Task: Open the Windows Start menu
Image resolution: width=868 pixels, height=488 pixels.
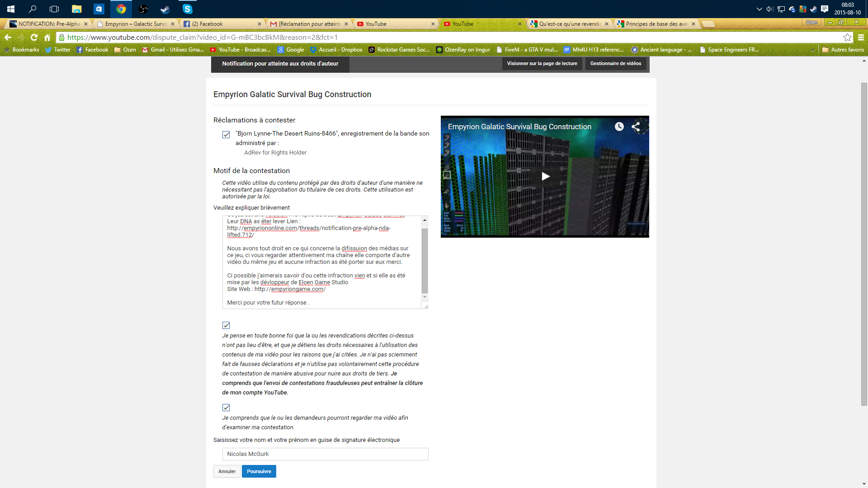Action: click(x=11, y=9)
